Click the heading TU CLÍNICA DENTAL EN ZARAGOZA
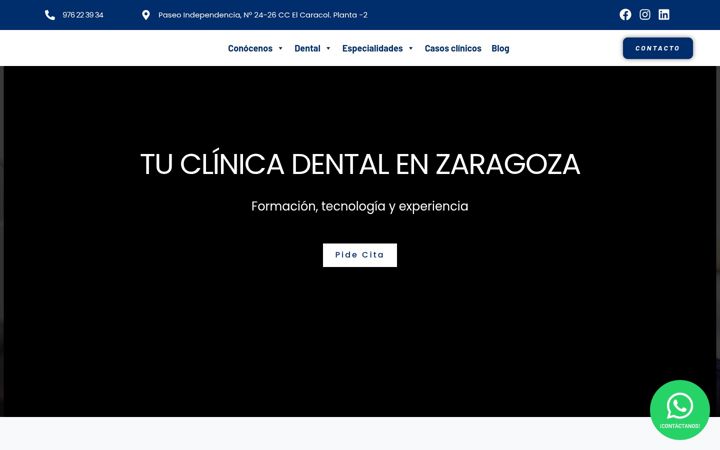Viewport: 720px width, 450px height. [360, 163]
